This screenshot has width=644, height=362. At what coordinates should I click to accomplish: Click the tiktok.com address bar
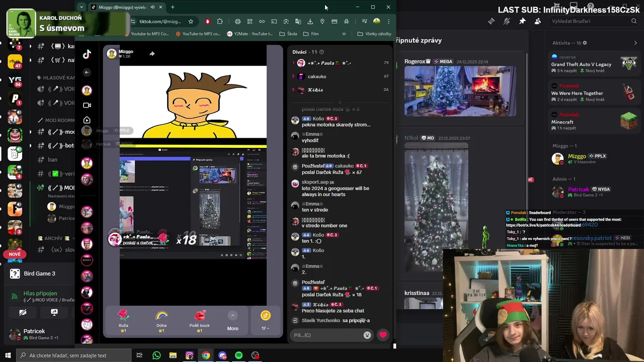tap(160, 22)
